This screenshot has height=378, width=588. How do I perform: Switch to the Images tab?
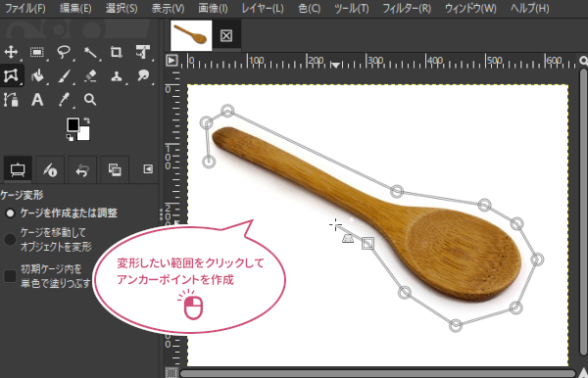pyautogui.click(x=114, y=169)
